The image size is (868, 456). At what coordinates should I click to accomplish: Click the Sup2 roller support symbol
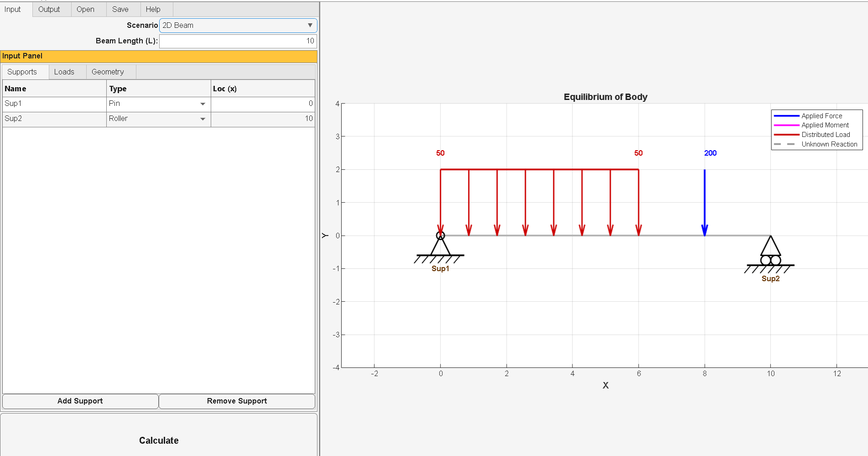(770, 255)
